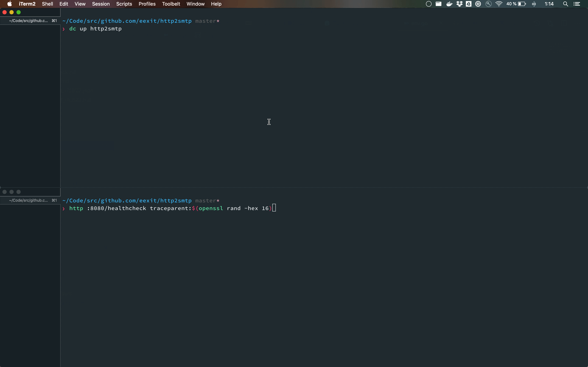Viewport: 588px width, 367px height.
Task: Click the Wi-Fi status icon in menu bar
Action: [x=499, y=4]
